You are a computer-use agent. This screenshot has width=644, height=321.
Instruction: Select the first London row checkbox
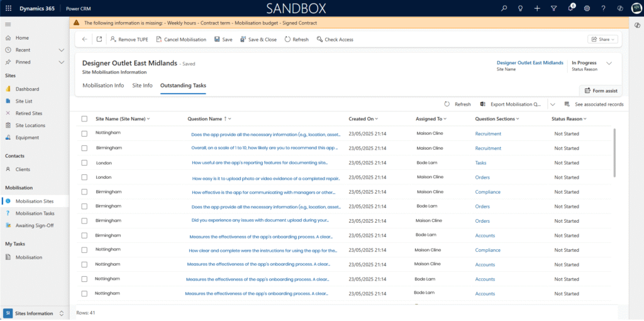[x=84, y=162]
